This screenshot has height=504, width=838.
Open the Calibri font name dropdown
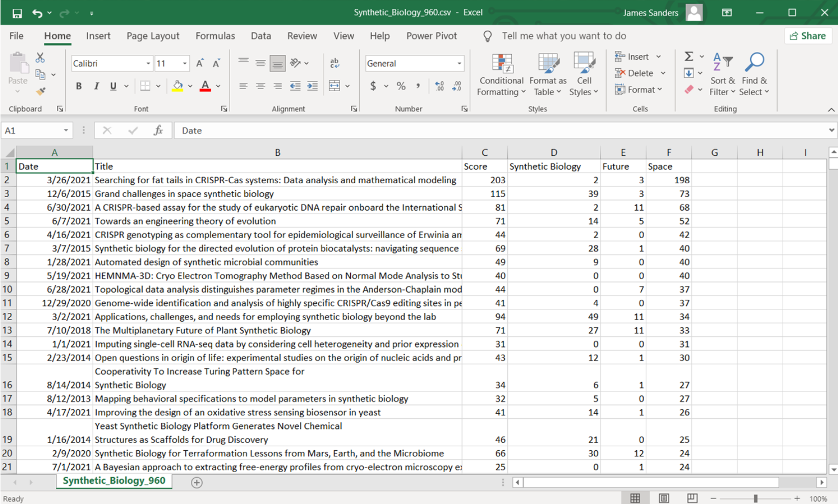pyautogui.click(x=148, y=63)
